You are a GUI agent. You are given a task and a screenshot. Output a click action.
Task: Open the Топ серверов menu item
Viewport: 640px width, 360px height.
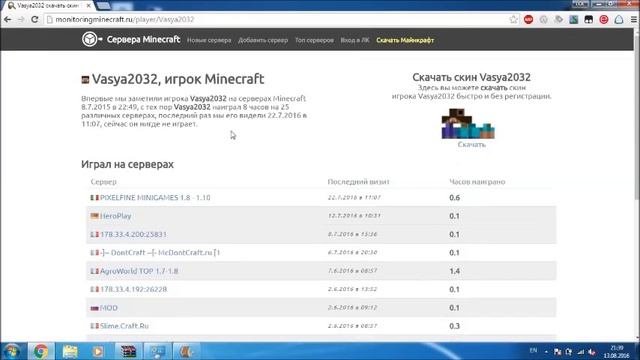(x=314, y=40)
